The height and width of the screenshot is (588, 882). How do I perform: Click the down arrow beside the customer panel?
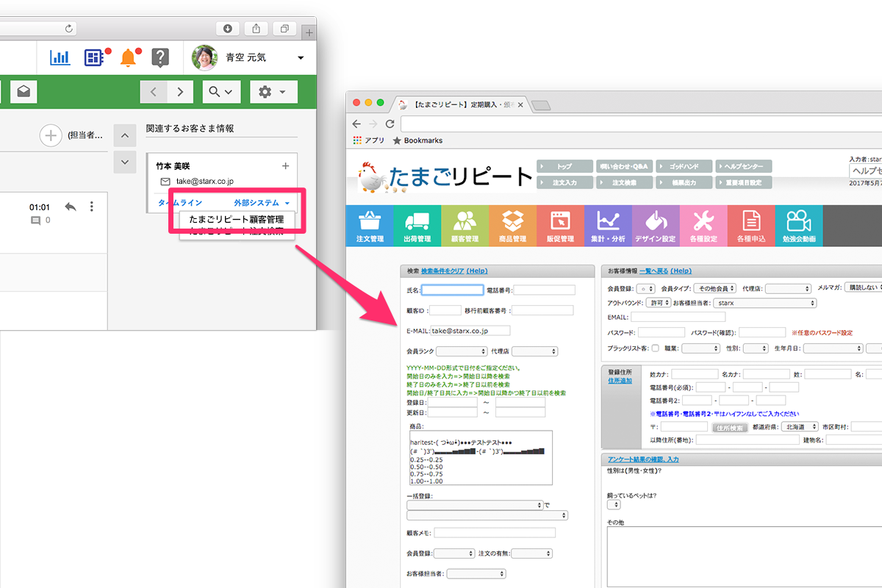tap(124, 162)
